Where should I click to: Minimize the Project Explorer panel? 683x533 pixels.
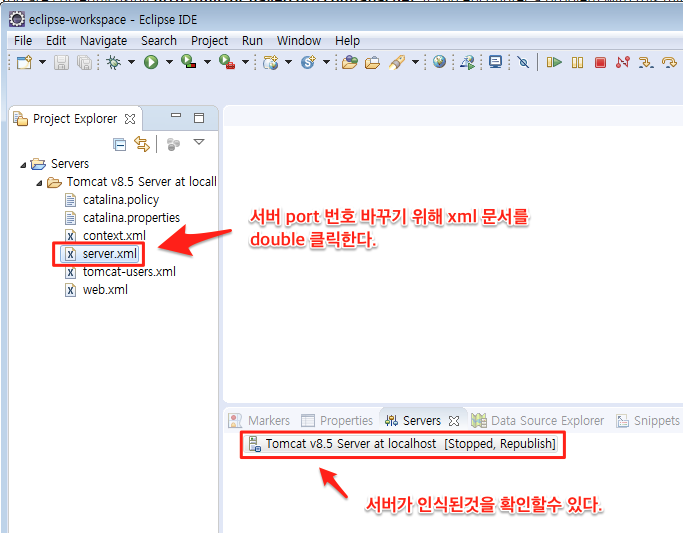tap(176, 115)
